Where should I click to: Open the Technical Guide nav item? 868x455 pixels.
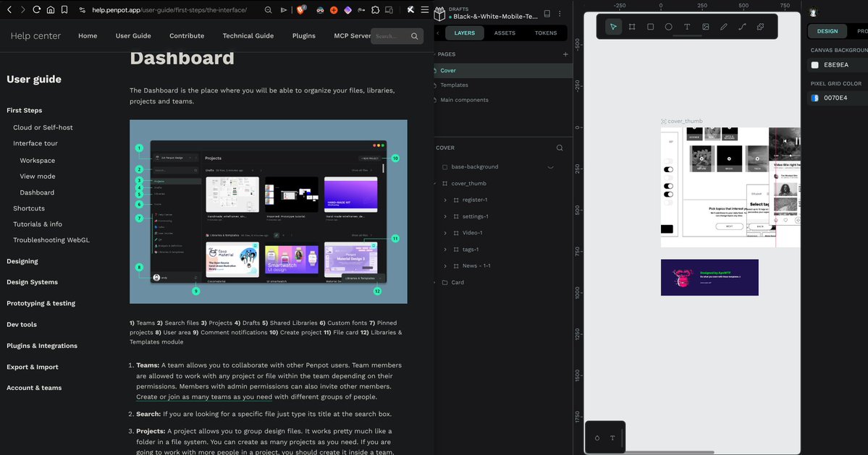click(x=248, y=36)
